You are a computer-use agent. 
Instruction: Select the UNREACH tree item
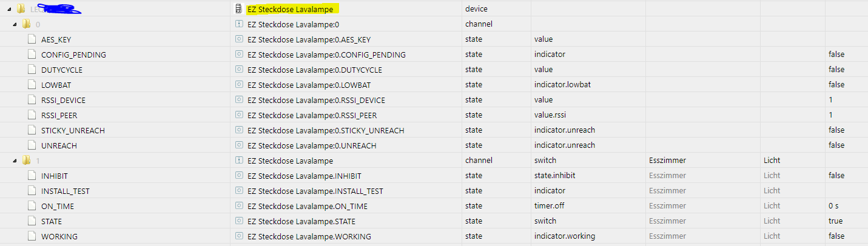click(x=59, y=145)
